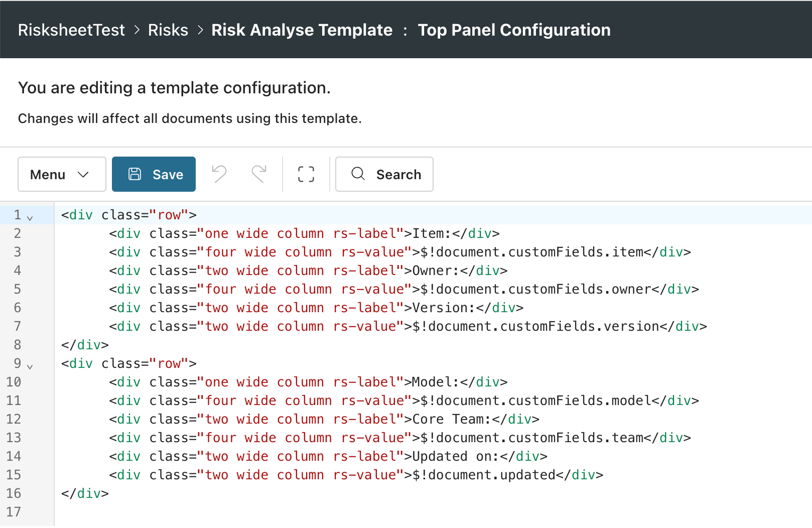Collapse the code block at line 9
The height and width of the screenshot is (528, 812).
pyautogui.click(x=30, y=366)
